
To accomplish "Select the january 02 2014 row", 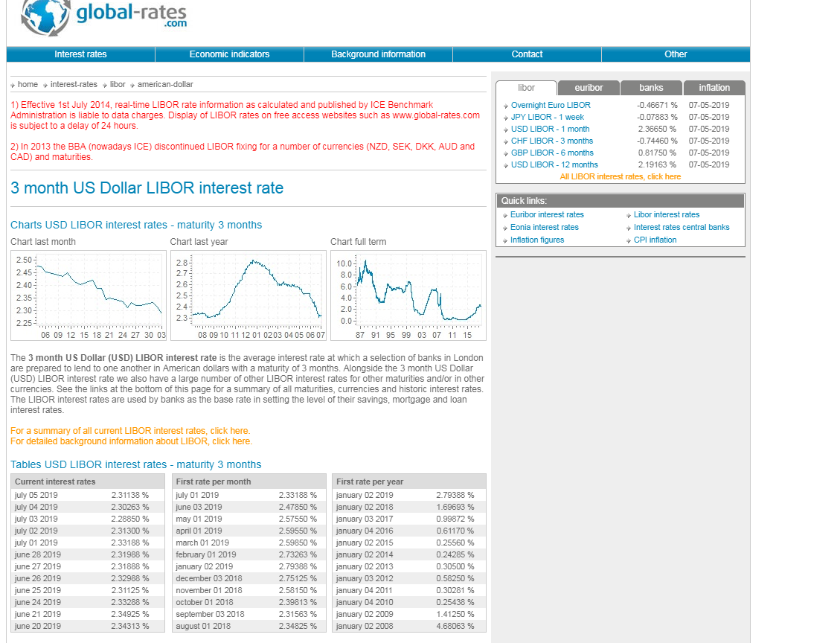I will (x=409, y=554).
